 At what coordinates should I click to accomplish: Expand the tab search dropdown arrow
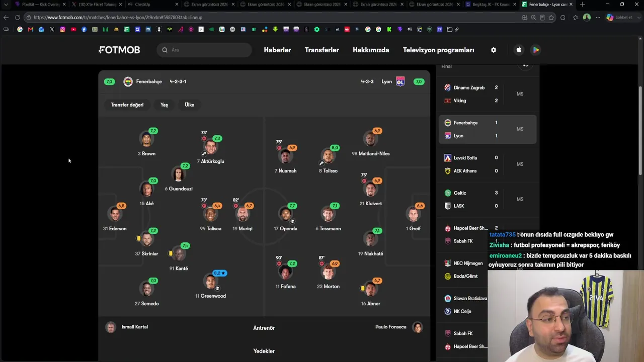coord(6,5)
